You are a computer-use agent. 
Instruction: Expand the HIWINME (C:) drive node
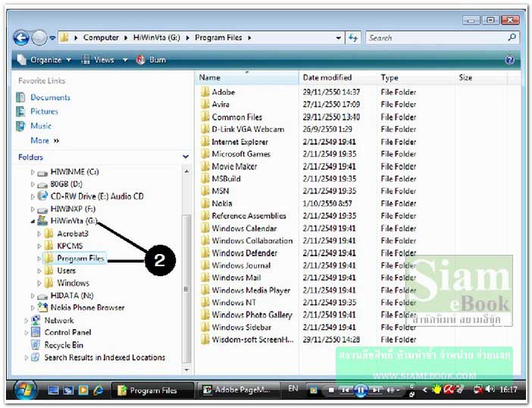33,172
